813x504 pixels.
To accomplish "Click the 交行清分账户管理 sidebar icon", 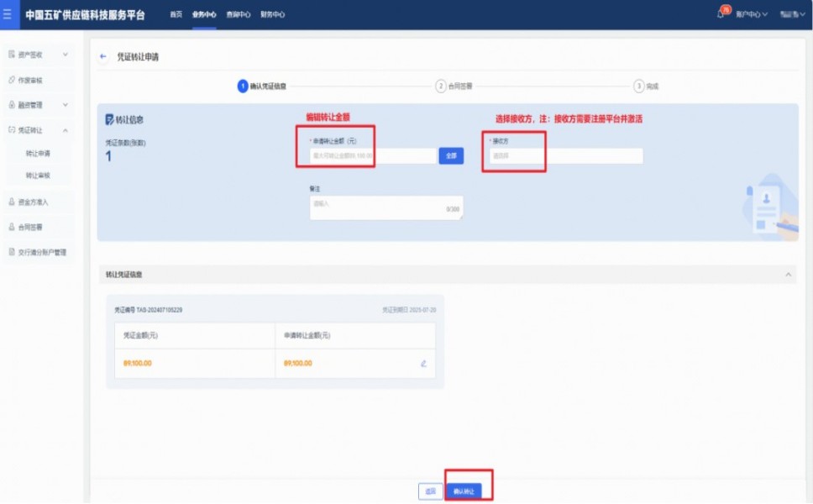I will (12, 252).
